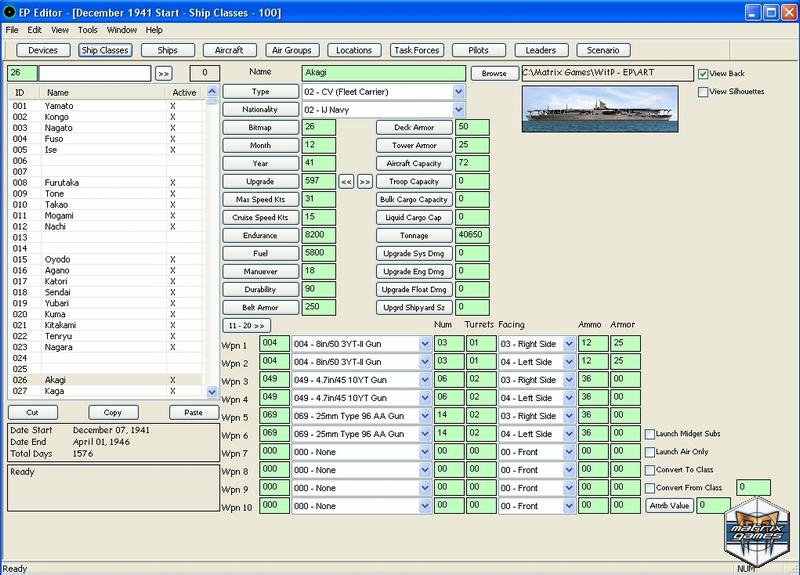Click the >> search button beside ID field

pyautogui.click(x=164, y=73)
